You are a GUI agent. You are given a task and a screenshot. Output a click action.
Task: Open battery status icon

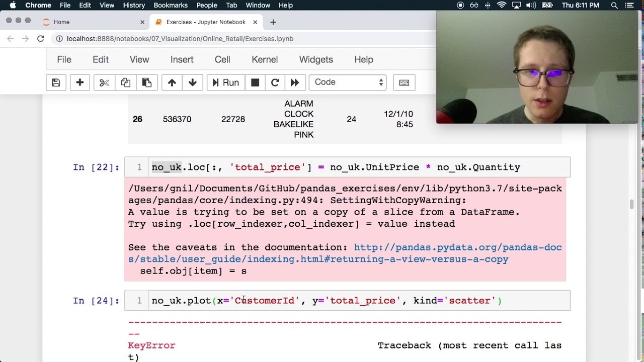(547, 5)
